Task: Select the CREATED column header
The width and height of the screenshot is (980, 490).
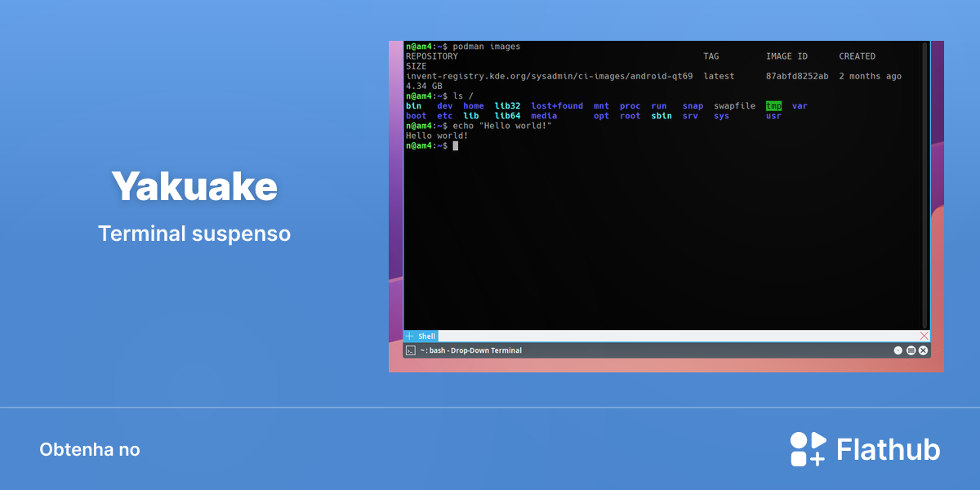Action: pyautogui.click(x=857, y=56)
